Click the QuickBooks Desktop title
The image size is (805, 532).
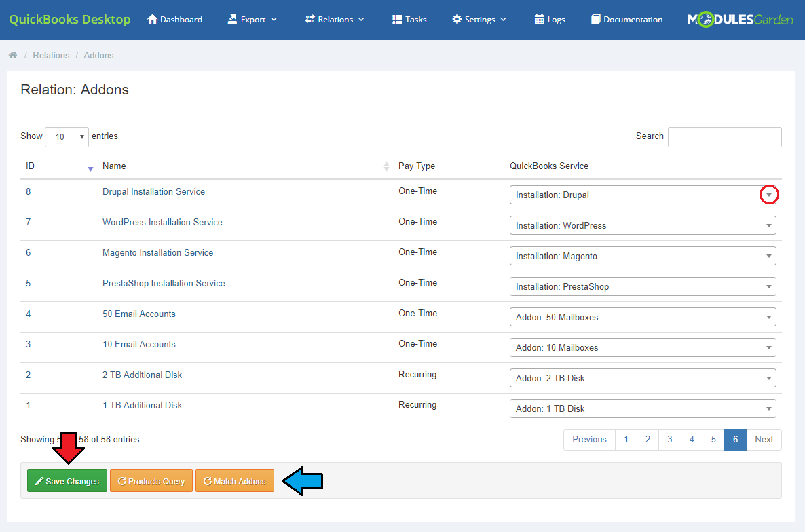click(x=70, y=20)
